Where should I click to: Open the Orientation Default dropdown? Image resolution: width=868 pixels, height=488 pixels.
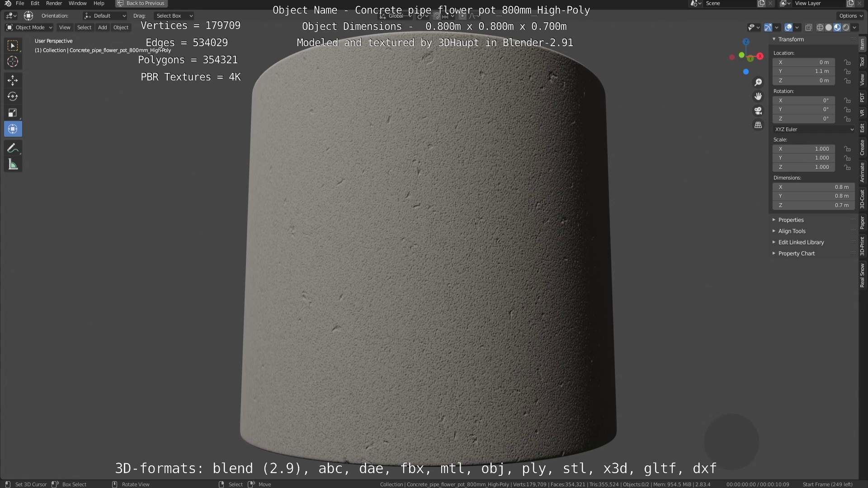105,16
